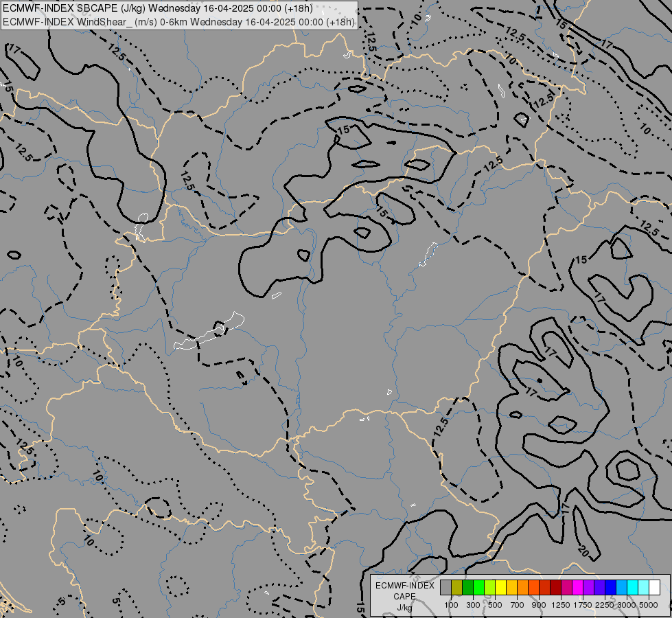Select the gray legend swatch
Image resolution: width=672 pixels, height=618 pixels.
(x=445, y=587)
